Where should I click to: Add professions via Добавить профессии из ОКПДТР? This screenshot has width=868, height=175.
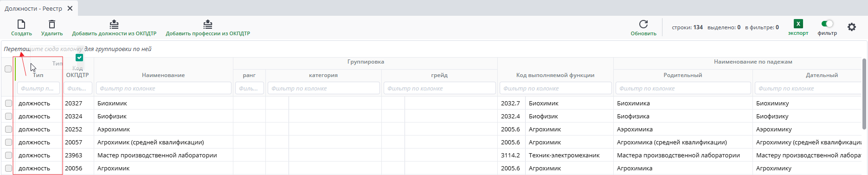pyautogui.click(x=208, y=28)
